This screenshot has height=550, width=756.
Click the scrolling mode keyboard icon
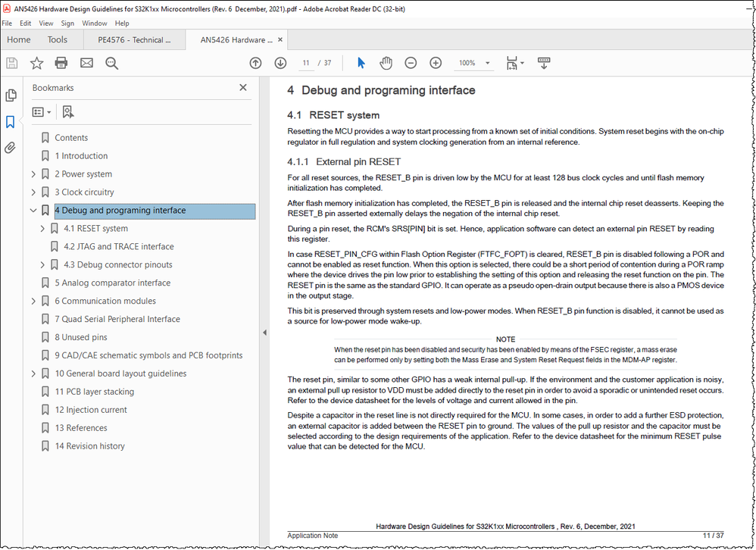click(544, 63)
